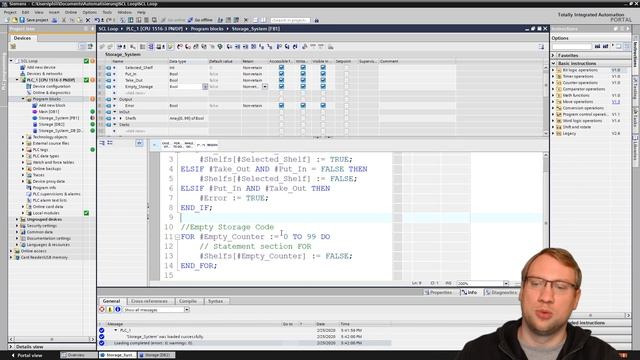Uncheck Visible checkbox for Selected_Shelf row
This screenshot has width=640, height=360.
point(323,67)
